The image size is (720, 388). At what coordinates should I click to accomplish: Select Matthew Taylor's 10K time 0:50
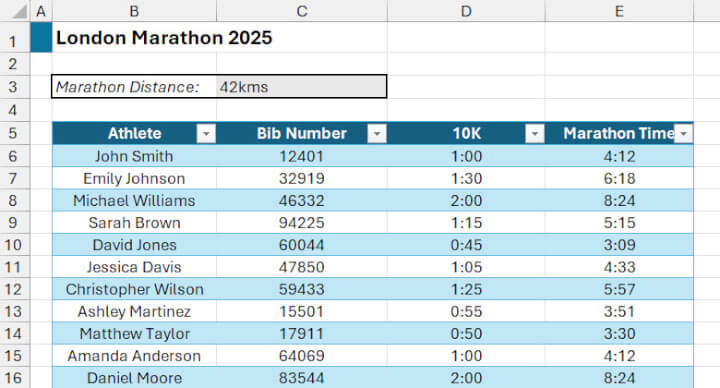tap(466, 333)
